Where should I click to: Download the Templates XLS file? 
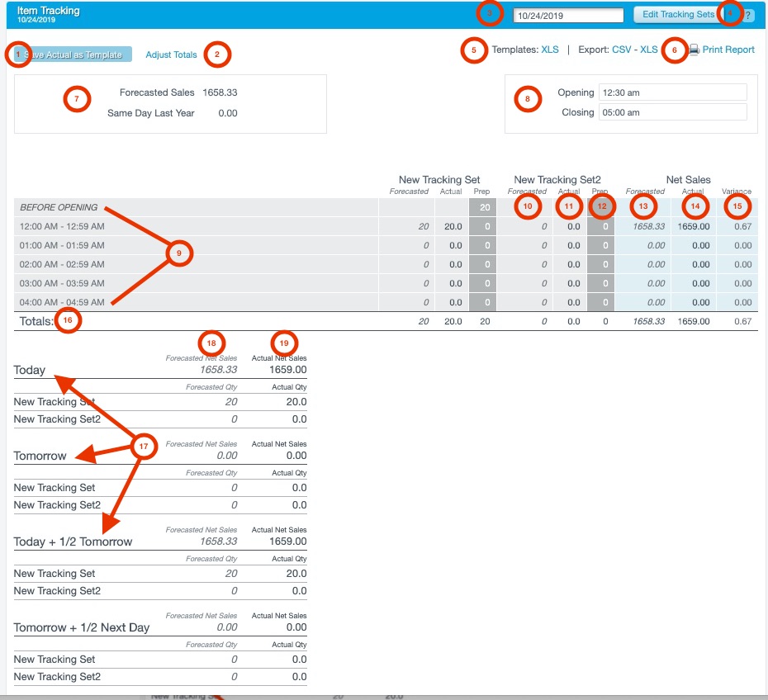(x=549, y=50)
